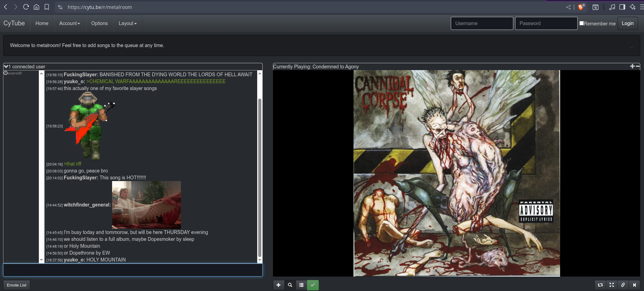644x291 pixels.
Task: Click the user list scroll down arrow
Action: tap(42, 260)
